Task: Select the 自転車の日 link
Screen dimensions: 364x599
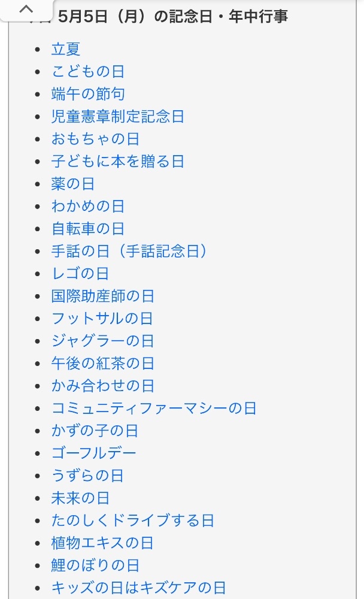Action: coord(88,229)
